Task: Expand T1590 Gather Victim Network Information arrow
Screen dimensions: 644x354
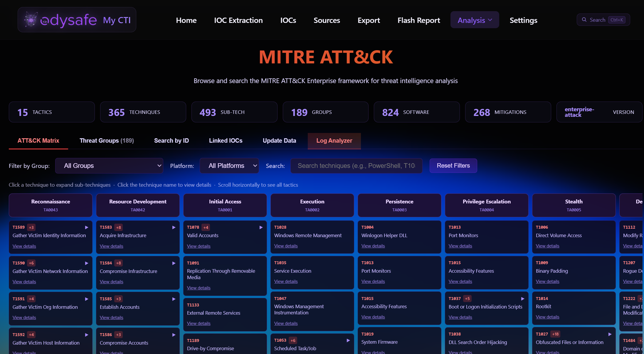Action: (87, 263)
